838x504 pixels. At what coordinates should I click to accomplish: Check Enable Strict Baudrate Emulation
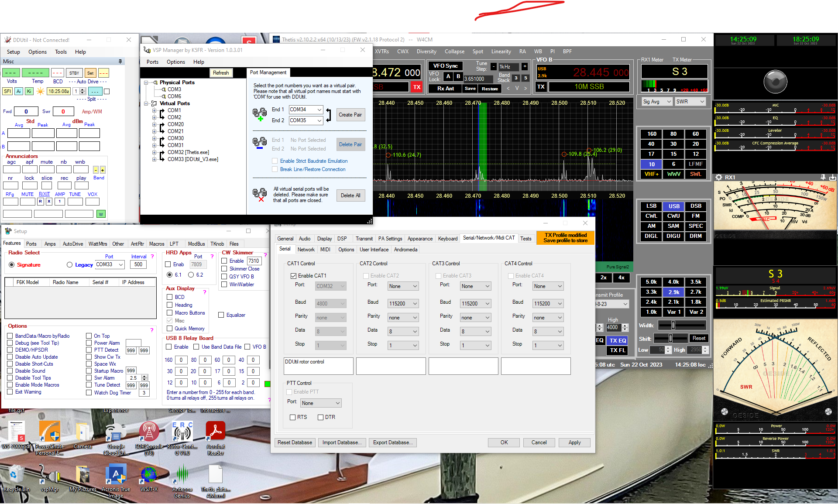click(275, 161)
